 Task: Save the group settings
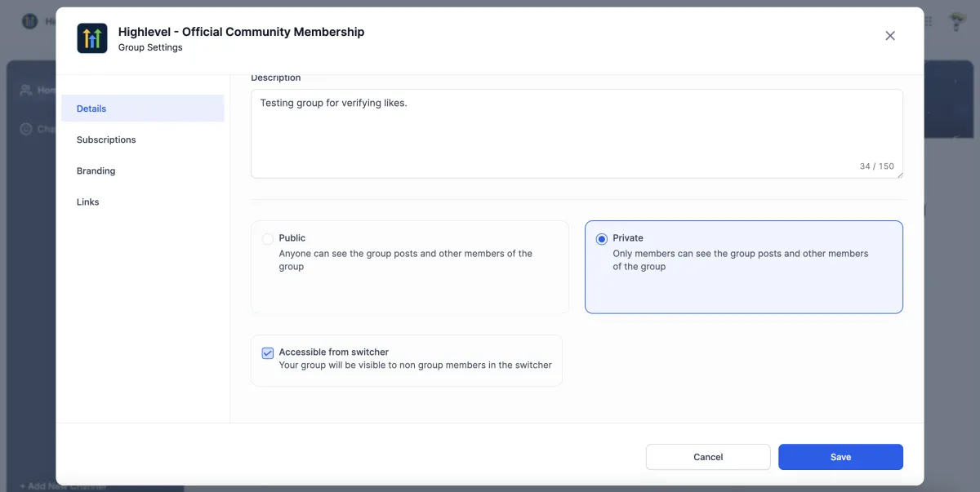coord(840,457)
